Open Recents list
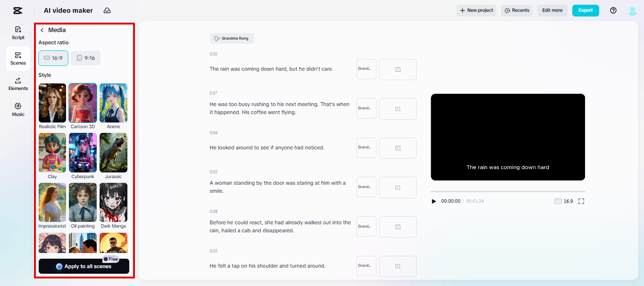 517,10
